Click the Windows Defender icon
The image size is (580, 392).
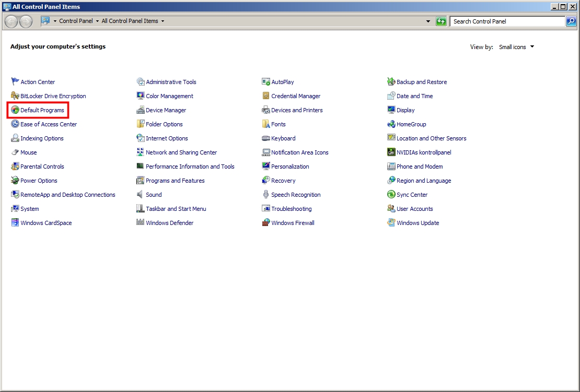coord(140,222)
